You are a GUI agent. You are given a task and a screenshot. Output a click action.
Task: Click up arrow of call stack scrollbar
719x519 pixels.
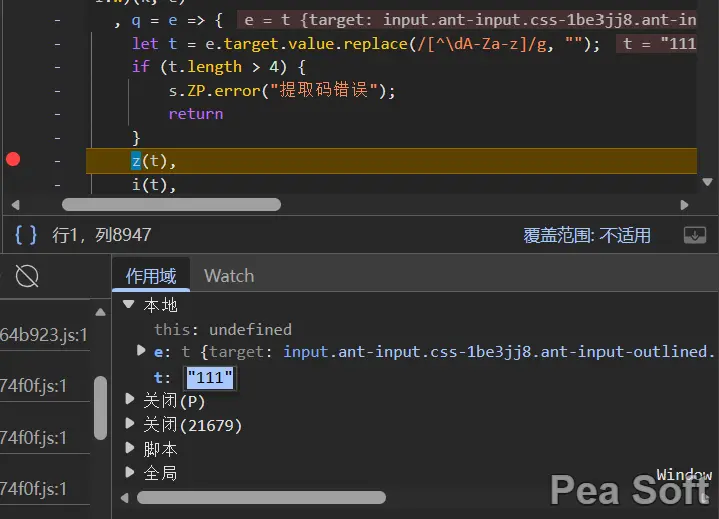(x=100, y=313)
